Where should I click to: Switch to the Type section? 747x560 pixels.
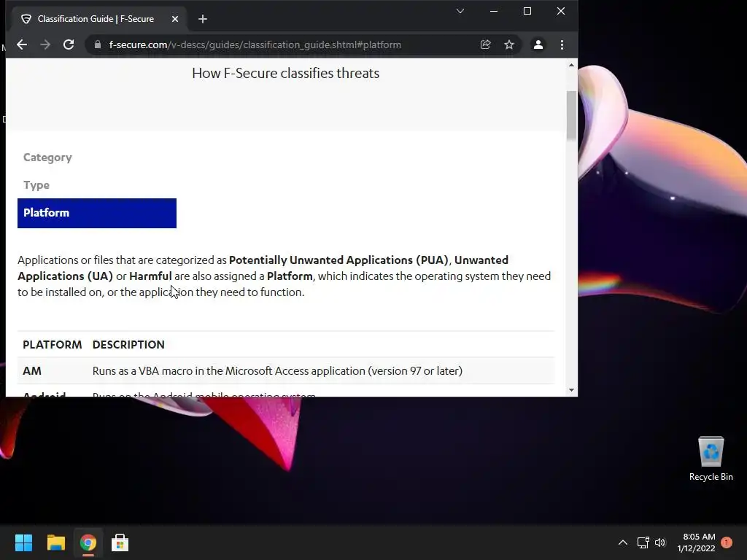point(36,185)
